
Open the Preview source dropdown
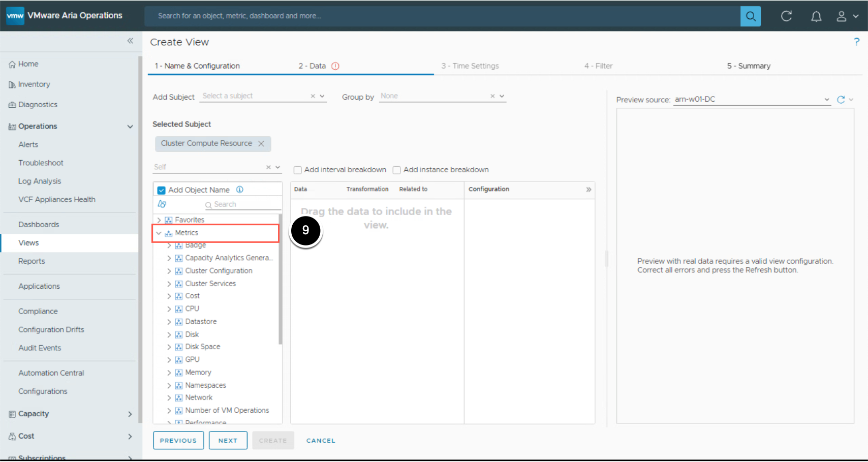coord(826,100)
